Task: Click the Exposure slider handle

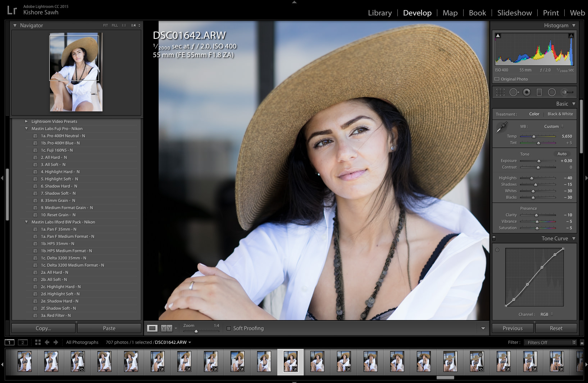Action: pyautogui.click(x=539, y=161)
